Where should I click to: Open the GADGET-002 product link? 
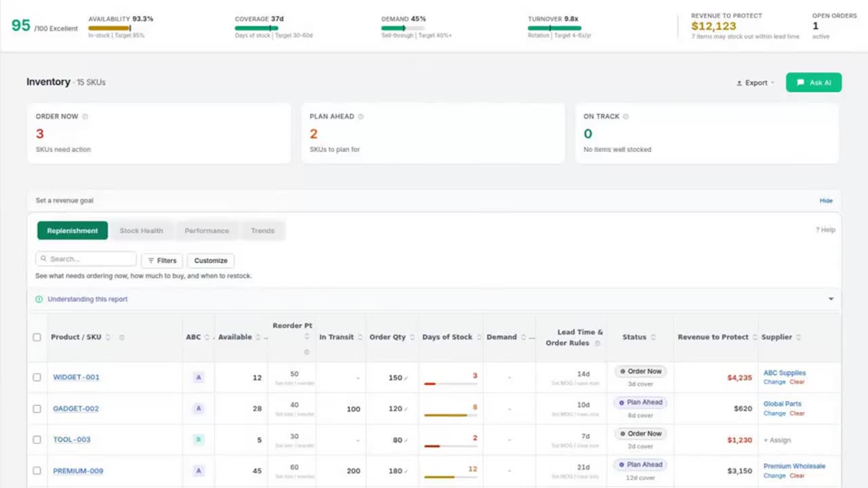[76, 409]
